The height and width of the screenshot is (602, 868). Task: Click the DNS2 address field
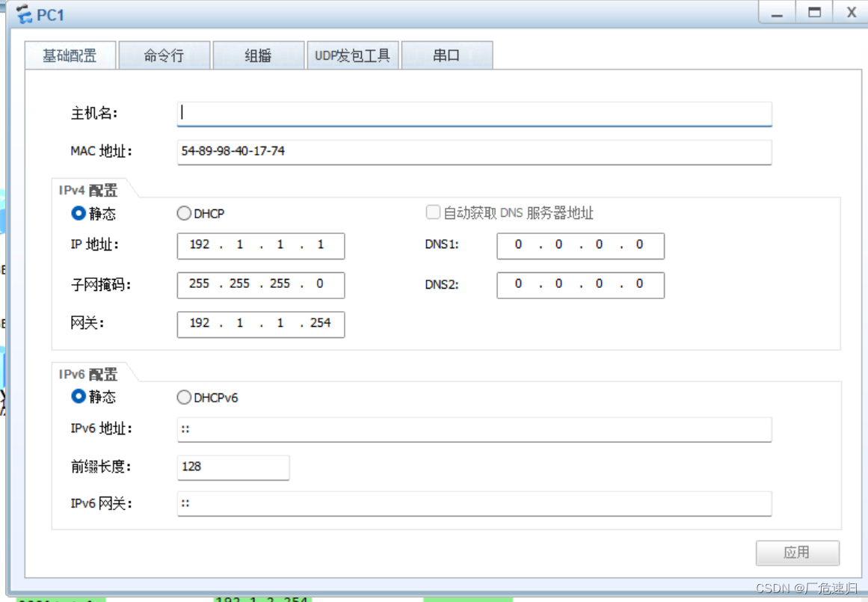coord(580,285)
